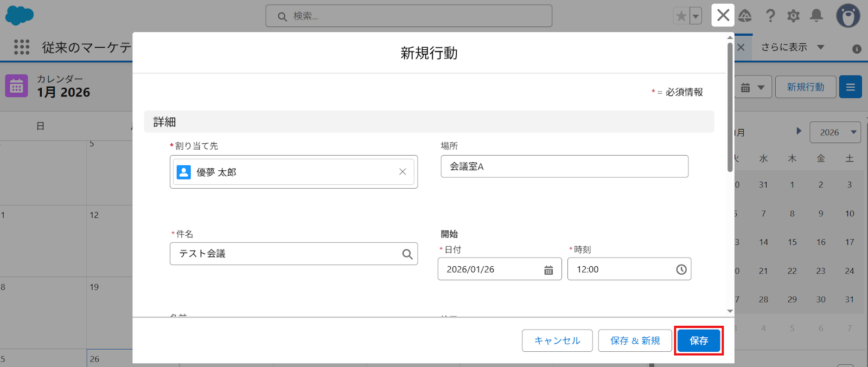
Task: Click the user avatar profile icon
Action: pos(848,16)
